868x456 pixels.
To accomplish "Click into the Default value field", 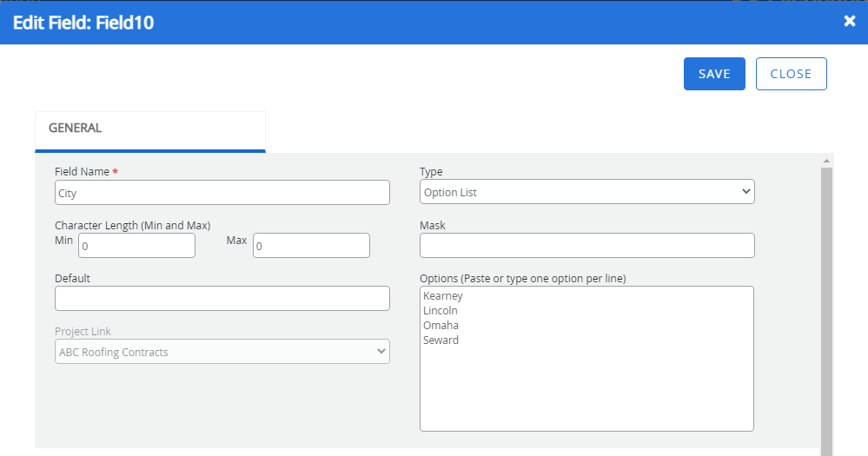I will pos(222,299).
